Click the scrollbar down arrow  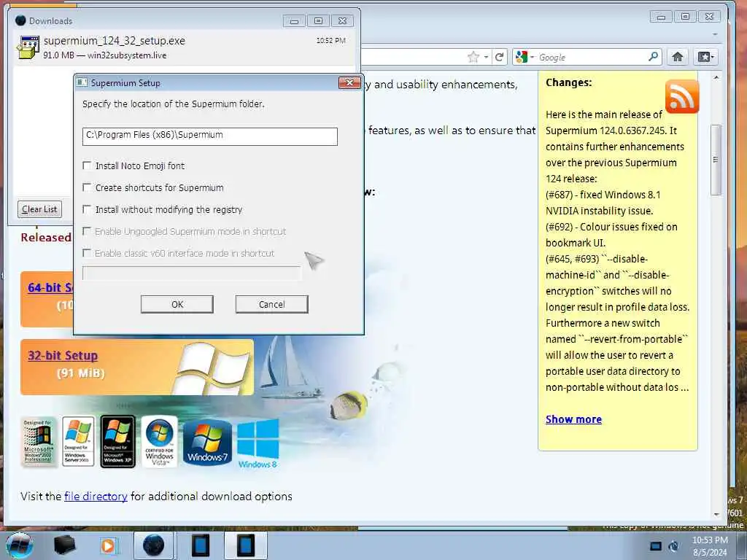point(716,514)
